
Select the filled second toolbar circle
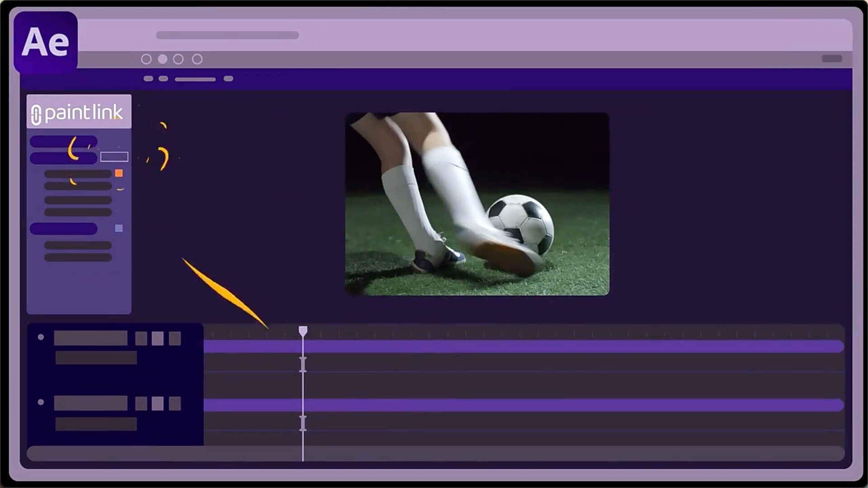click(x=163, y=59)
